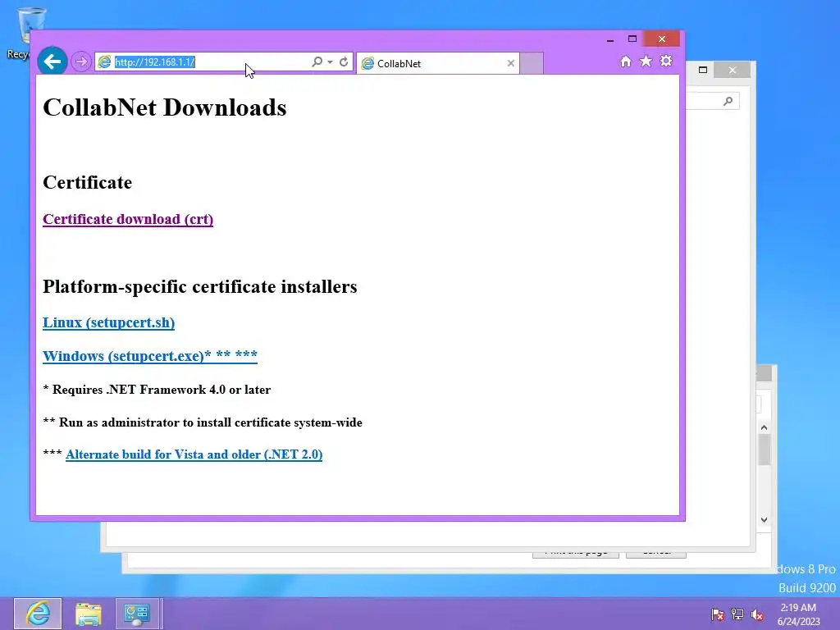Switch to the CollabNet tab
840x630 pixels.
[438, 63]
